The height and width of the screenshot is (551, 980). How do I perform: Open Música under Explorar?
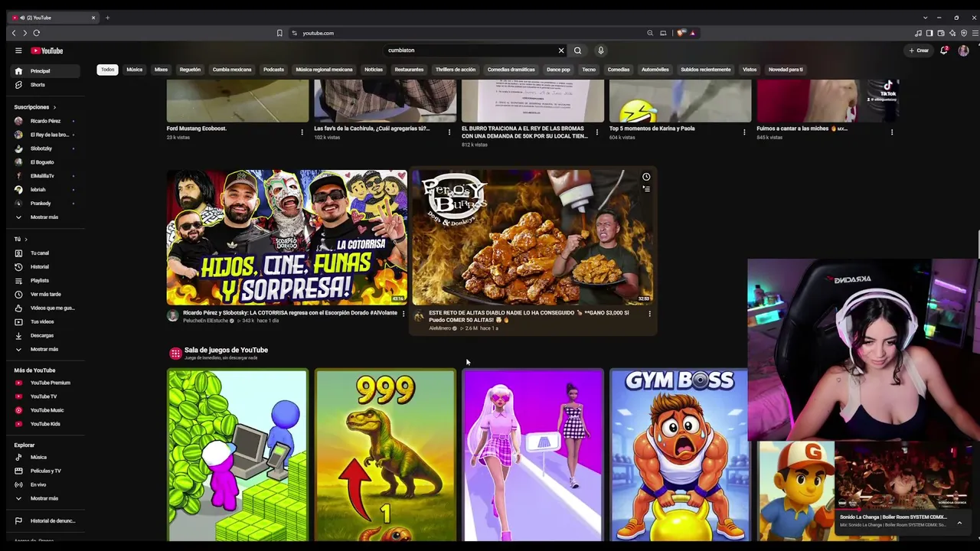pos(46,458)
